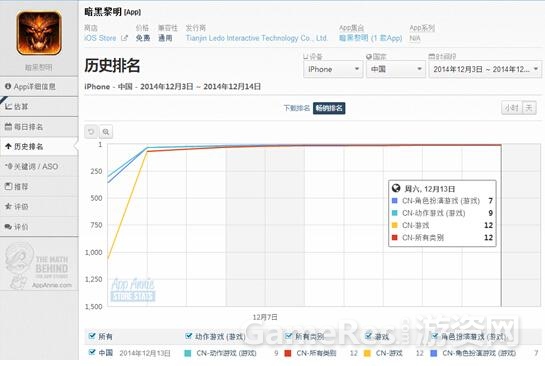Toggle the 中国 country checkbox row
The width and height of the screenshot is (545, 366).
[92, 352]
